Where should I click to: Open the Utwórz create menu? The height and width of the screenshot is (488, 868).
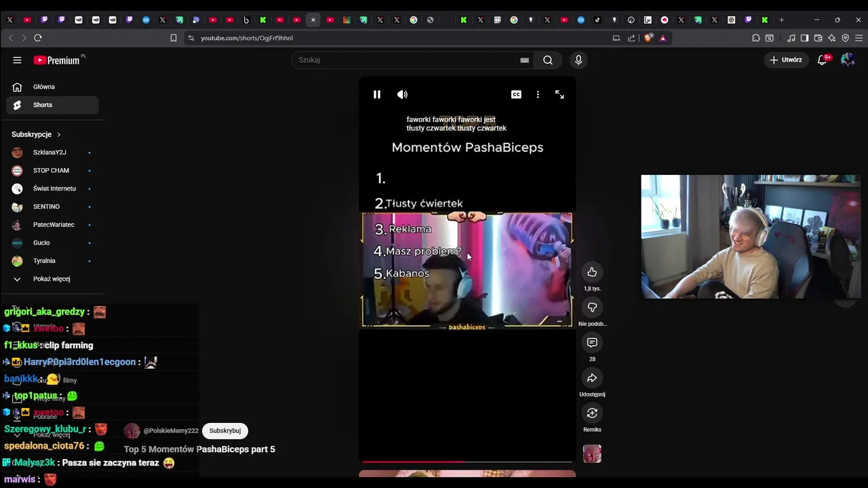pyautogui.click(x=785, y=60)
